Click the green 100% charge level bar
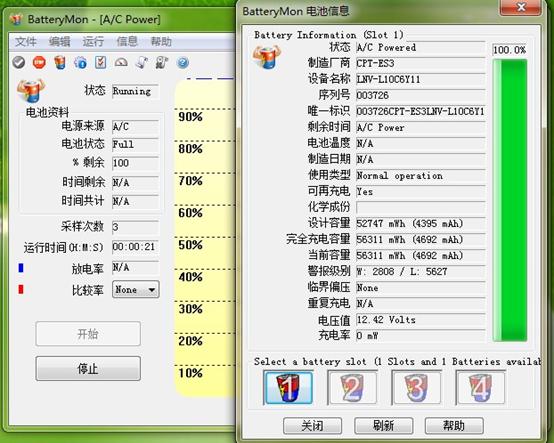This screenshot has width=554, height=443. click(510, 200)
